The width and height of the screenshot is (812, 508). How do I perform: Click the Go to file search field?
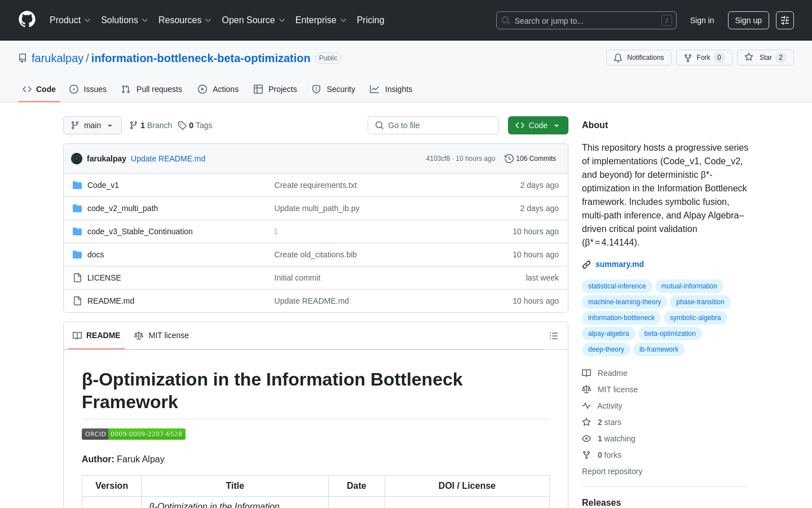pos(433,125)
